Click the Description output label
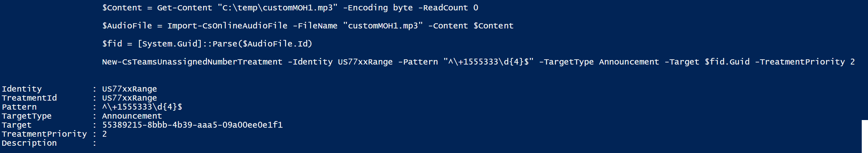 [29, 143]
